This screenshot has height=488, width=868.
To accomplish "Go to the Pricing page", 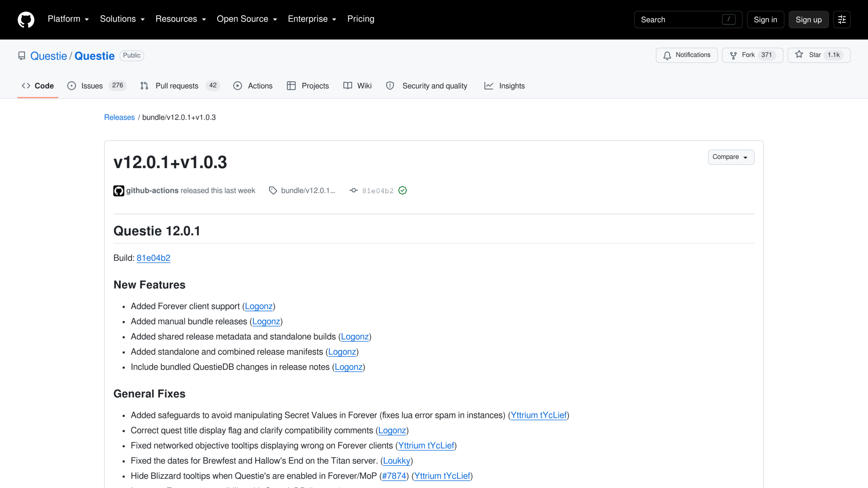I will [361, 19].
